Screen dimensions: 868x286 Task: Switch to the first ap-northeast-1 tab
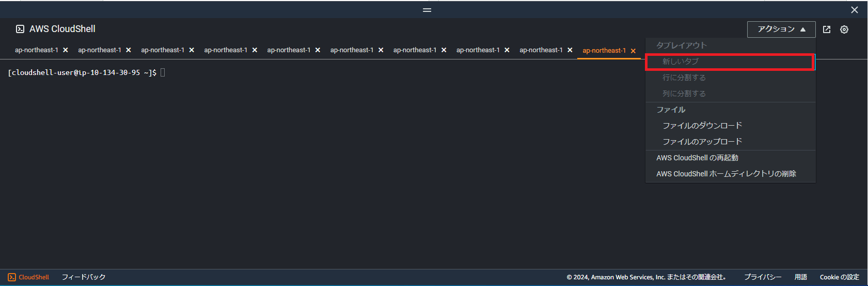click(x=36, y=50)
